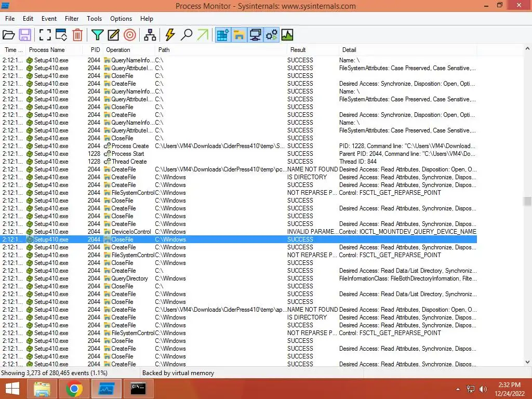This screenshot has width=532, height=399.
Task: Click the highlighted CloseFile C:\Windows row
Action: (239, 240)
